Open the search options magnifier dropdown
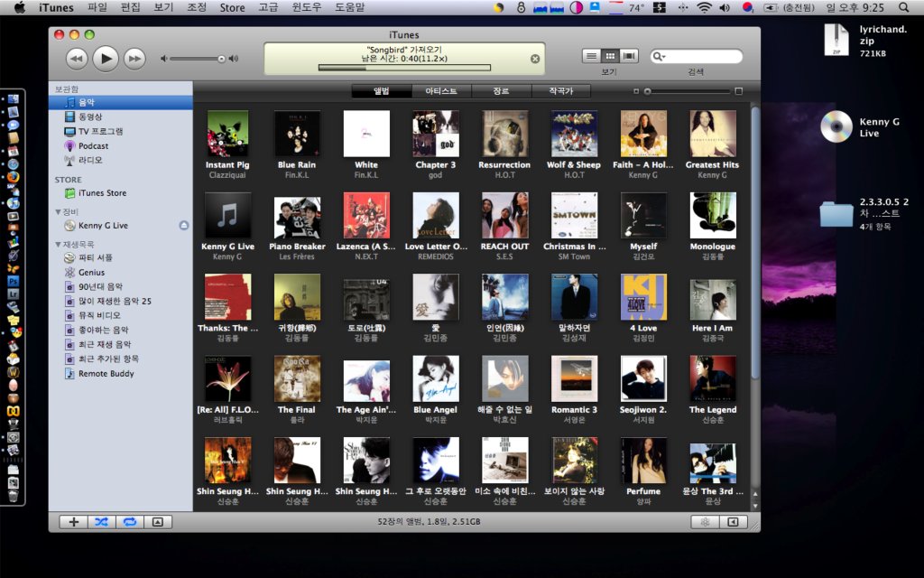Viewport: 924px width, 578px height. pos(659,57)
